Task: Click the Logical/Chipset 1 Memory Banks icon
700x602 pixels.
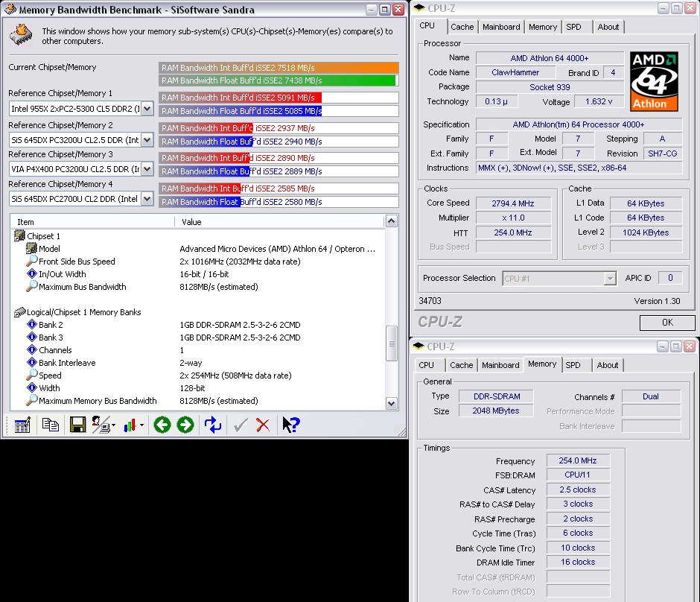Action: [19, 311]
